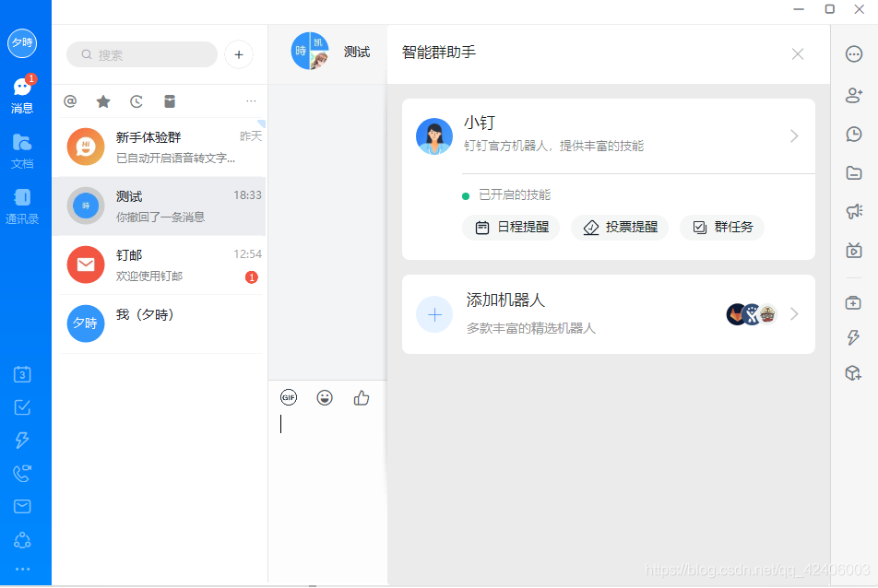Click the lightning bolt icon in the left sidebar
Viewport: 878px width, 588px height.
tap(22, 441)
